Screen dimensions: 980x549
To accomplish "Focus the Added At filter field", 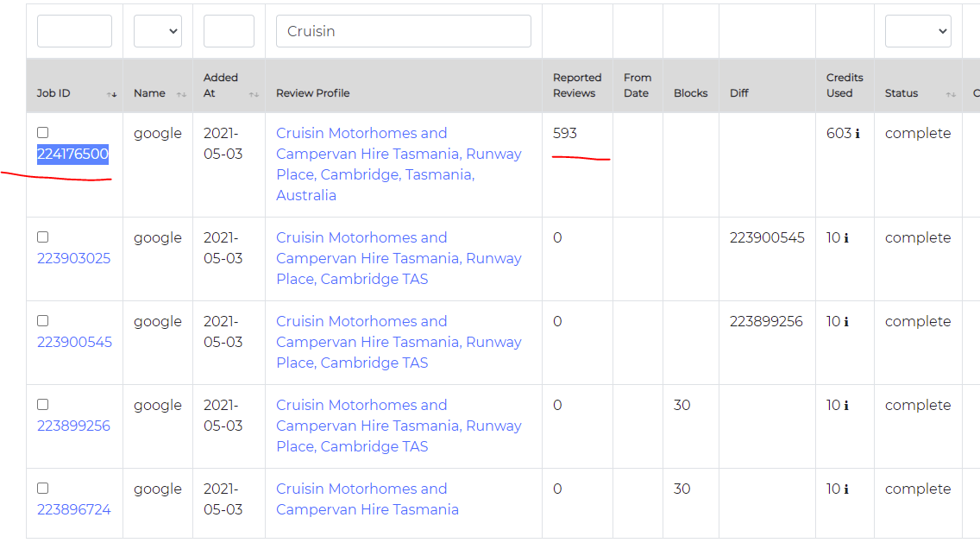I will click(x=229, y=31).
